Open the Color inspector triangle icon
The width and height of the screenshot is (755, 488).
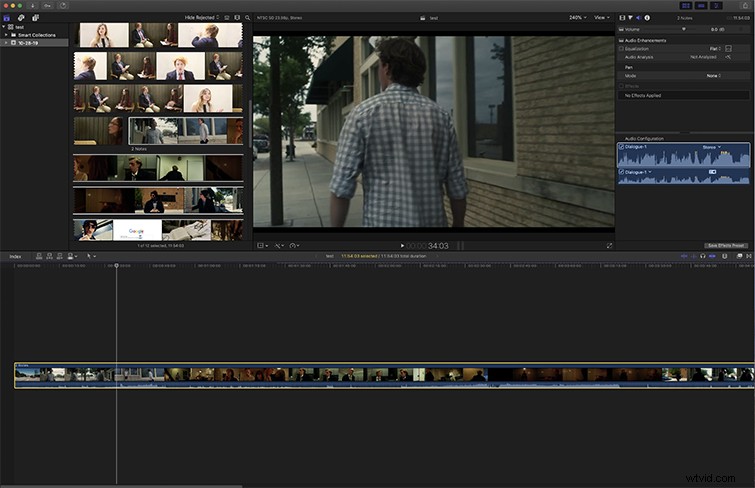(630, 18)
